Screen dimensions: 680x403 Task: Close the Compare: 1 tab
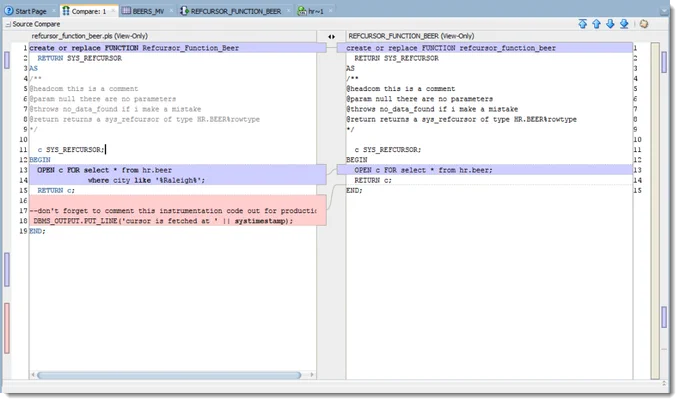(x=113, y=11)
